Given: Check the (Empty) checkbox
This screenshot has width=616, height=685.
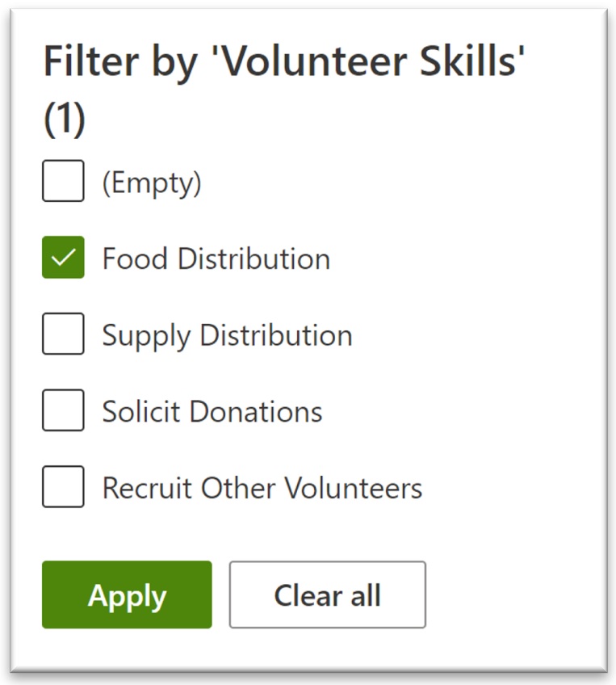Looking at the screenshot, I should [x=62, y=182].
